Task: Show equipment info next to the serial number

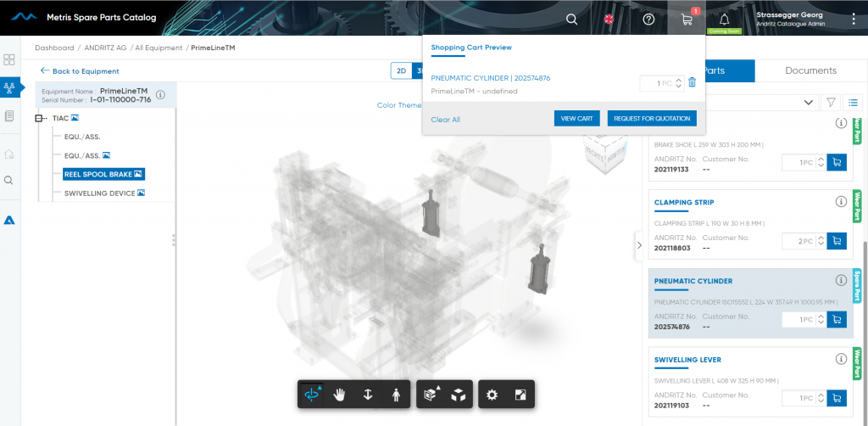Action: pyautogui.click(x=160, y=95)
